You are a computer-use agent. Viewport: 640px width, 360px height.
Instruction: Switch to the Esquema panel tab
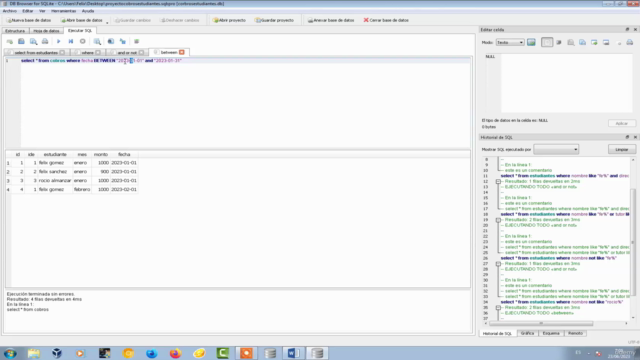tap(551, 333)
